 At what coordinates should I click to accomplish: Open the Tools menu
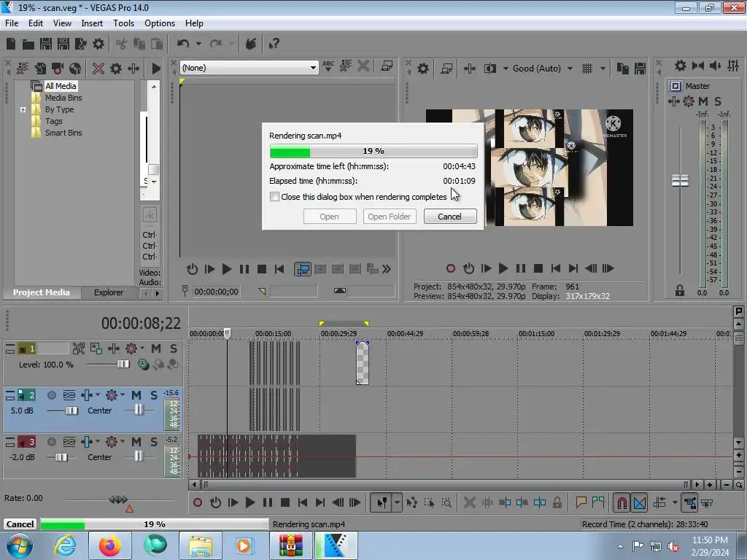[123, 23]
